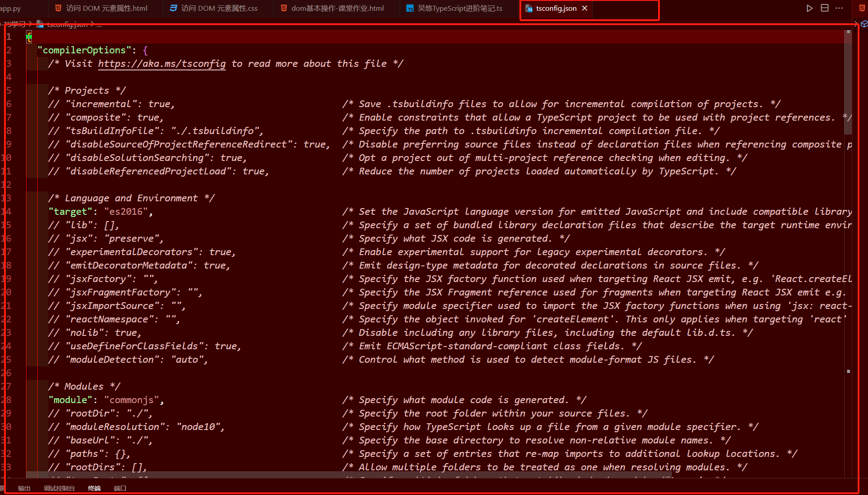Click the commented "jsxFactory" option

(103, 279)
